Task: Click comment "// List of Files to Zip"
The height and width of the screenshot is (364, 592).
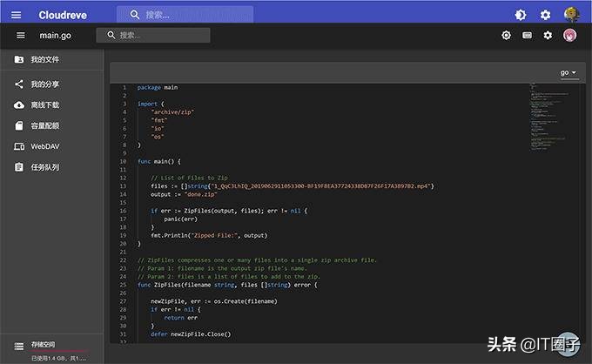Action: [189, 178]
